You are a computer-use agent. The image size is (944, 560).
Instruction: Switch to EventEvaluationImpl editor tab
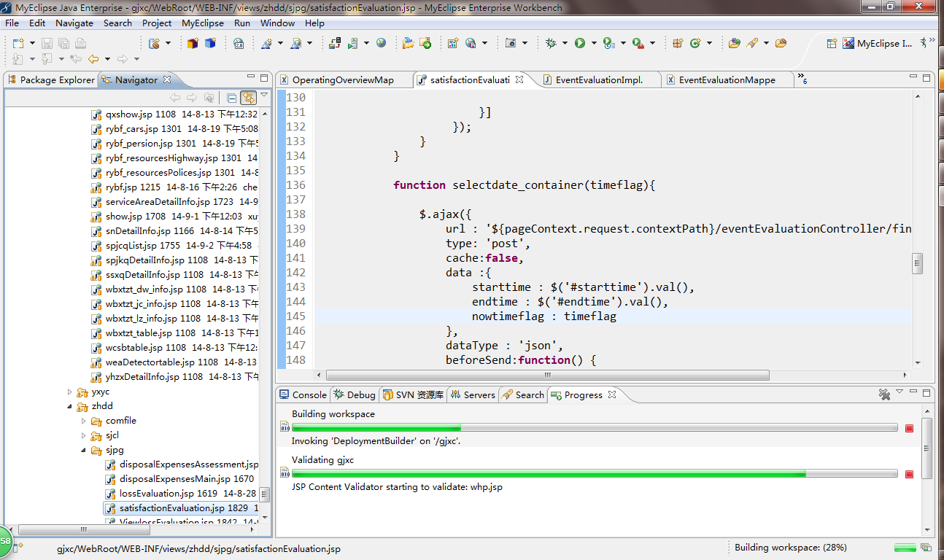[x=598, y=79]
